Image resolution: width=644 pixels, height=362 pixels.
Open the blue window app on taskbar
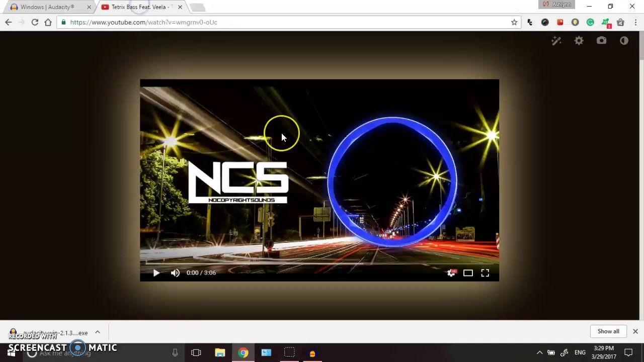[266, 353]
